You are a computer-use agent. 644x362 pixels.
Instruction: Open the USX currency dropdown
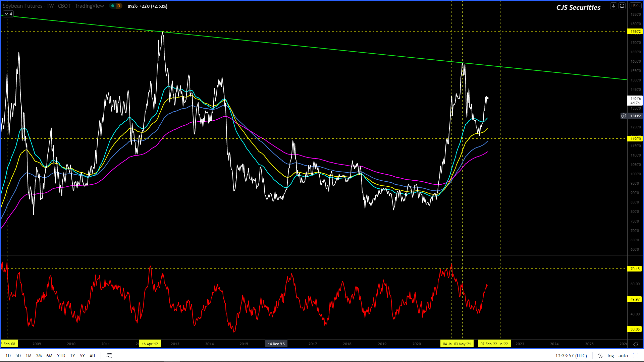[x=635, y=6]
